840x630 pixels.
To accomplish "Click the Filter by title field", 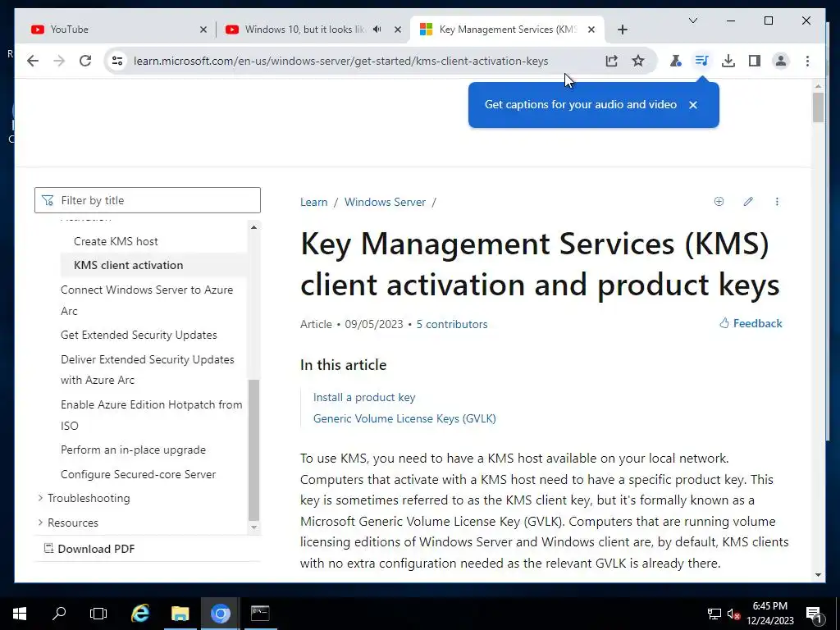I will pyautogui.click(x=148, y=200).
